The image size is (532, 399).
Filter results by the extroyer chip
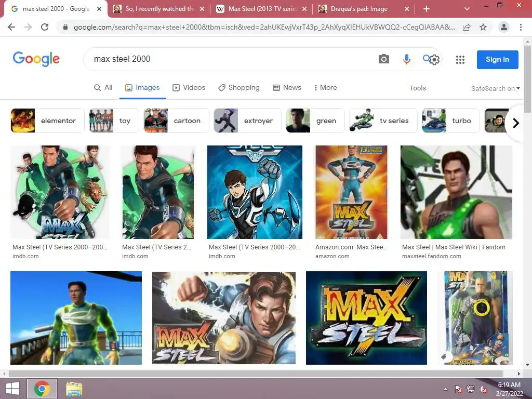point(247,121)
